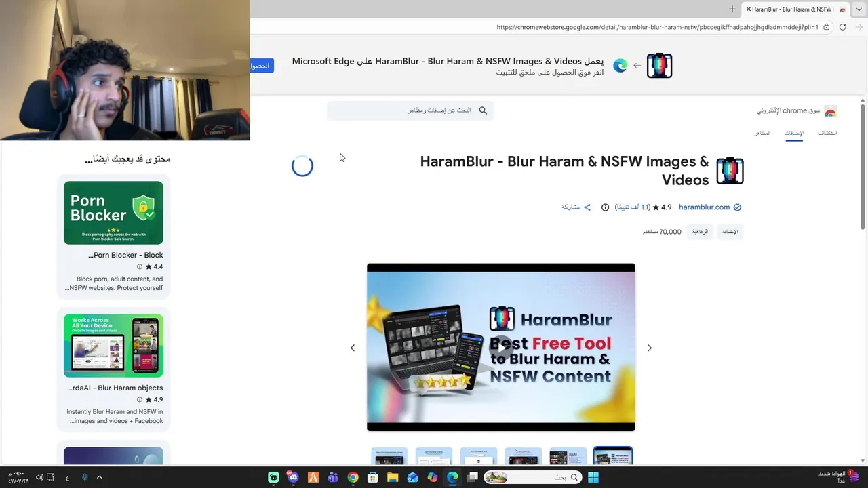Open the tab list dropdown arrow

(859, 9)
